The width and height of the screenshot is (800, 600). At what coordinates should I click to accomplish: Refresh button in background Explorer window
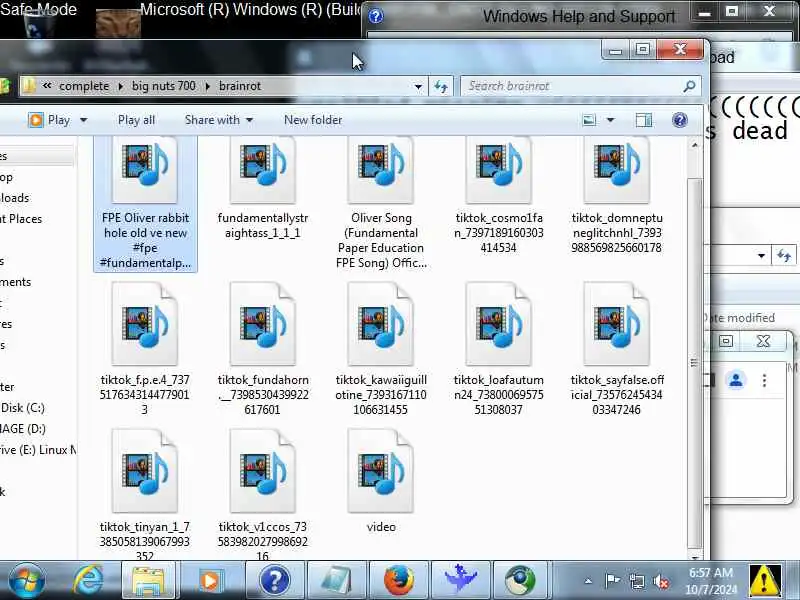784,256
